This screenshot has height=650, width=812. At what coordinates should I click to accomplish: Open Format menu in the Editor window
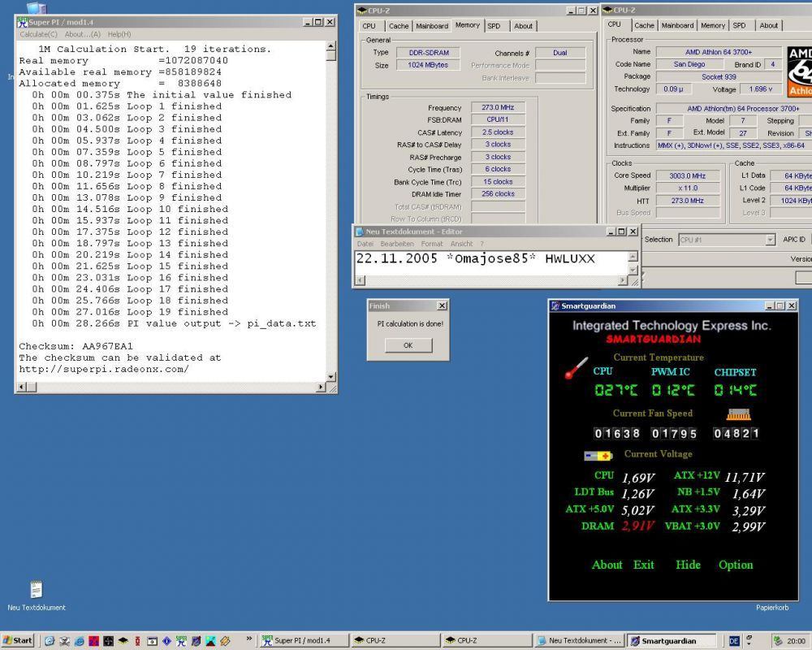click(x=432, y=244)
